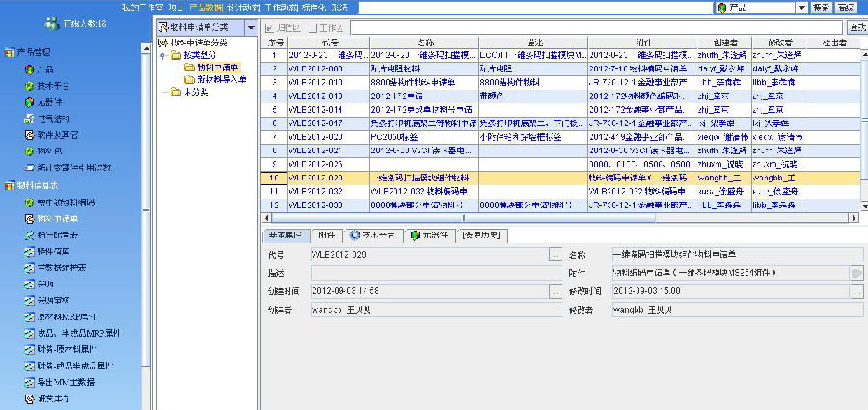Open the 系统 top menu
Image resolution: width=868 pixels, height=410 pixels.
click(x=339, y=7)
